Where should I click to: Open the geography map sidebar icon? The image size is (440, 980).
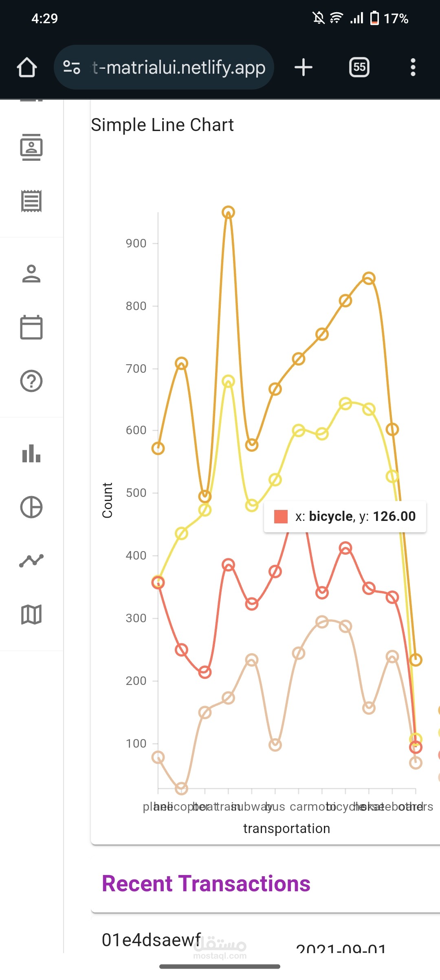point(31,615)
